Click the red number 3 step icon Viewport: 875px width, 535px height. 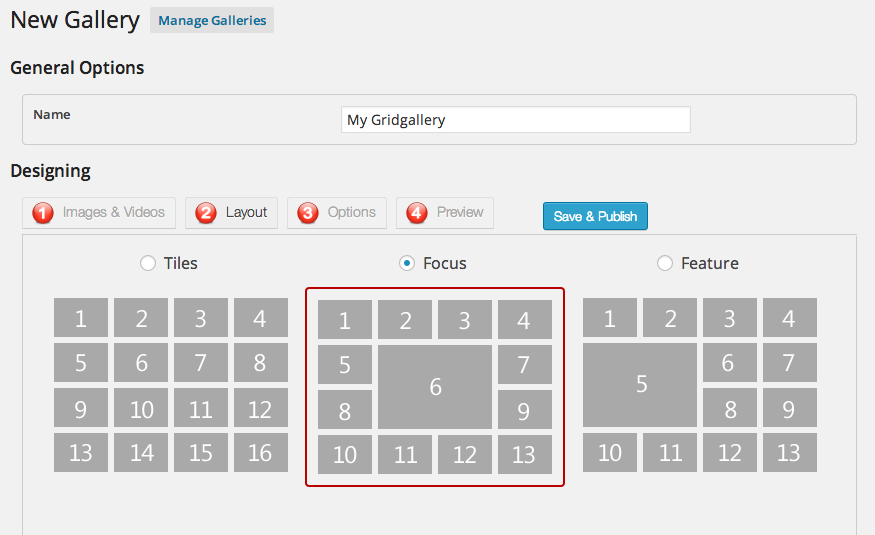pyautogui.click(x=308, y=212)
